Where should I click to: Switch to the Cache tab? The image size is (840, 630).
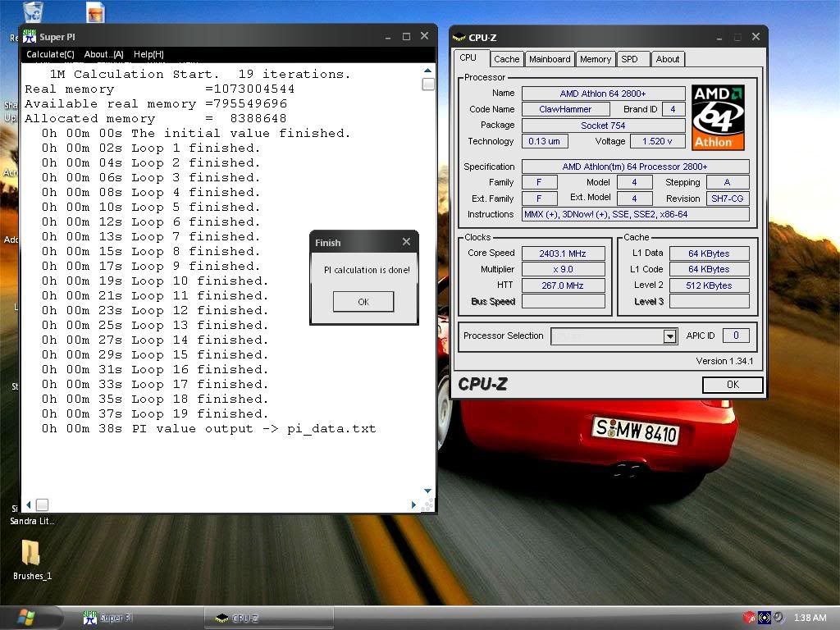506,59
